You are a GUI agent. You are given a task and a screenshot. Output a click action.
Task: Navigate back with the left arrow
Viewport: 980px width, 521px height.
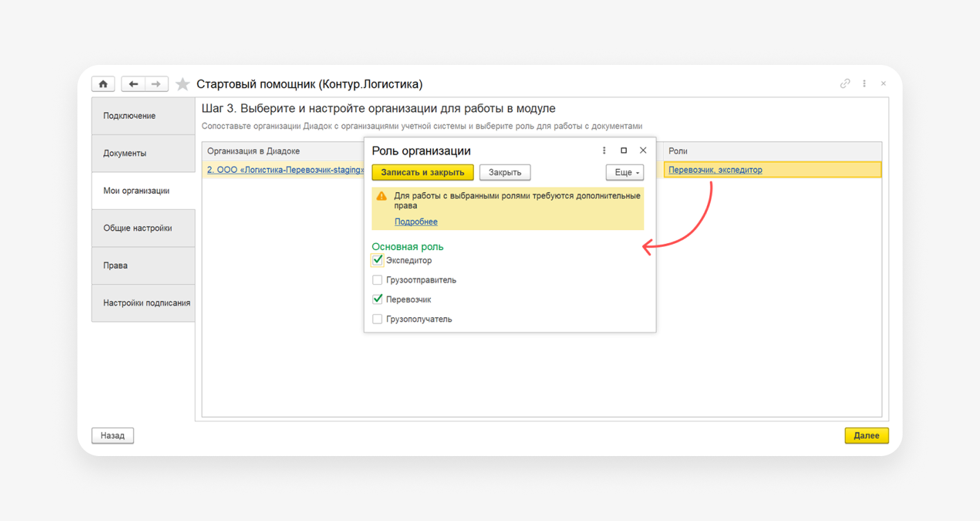point(133,84)
